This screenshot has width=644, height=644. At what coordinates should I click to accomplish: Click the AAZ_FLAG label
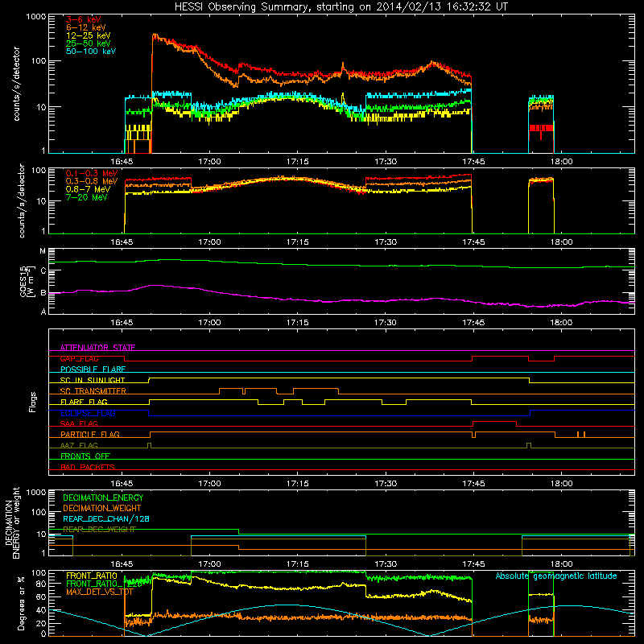pyautogui.click(x=79, y=445)
